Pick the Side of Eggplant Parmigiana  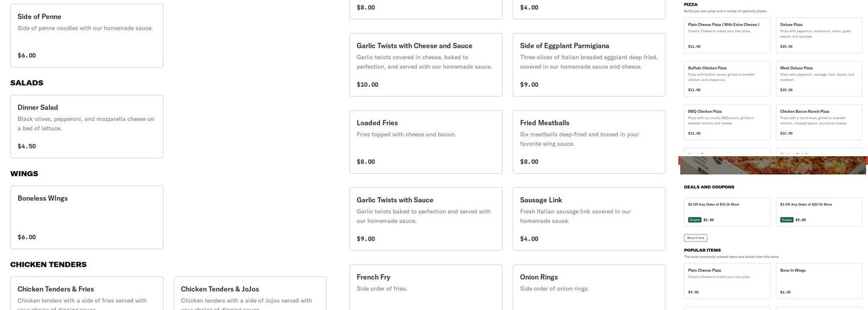588,64
